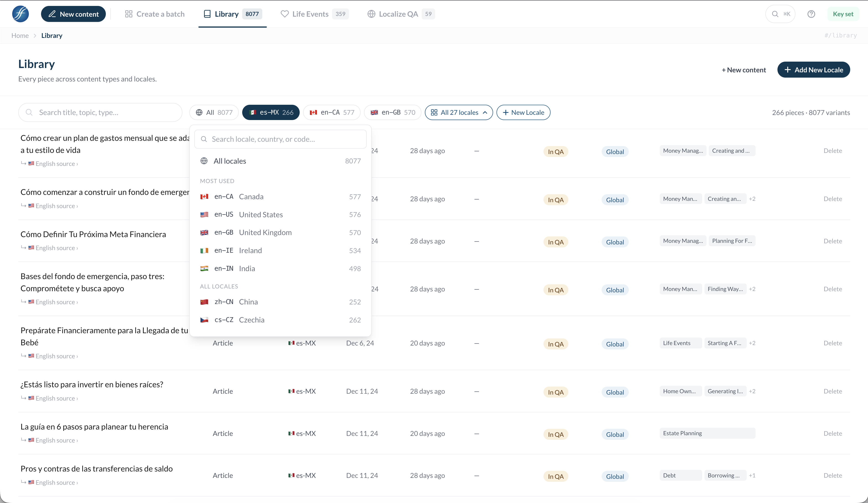Select zh-CN China locale
Screen dimensions: 868x503
[x=280, y=302]
